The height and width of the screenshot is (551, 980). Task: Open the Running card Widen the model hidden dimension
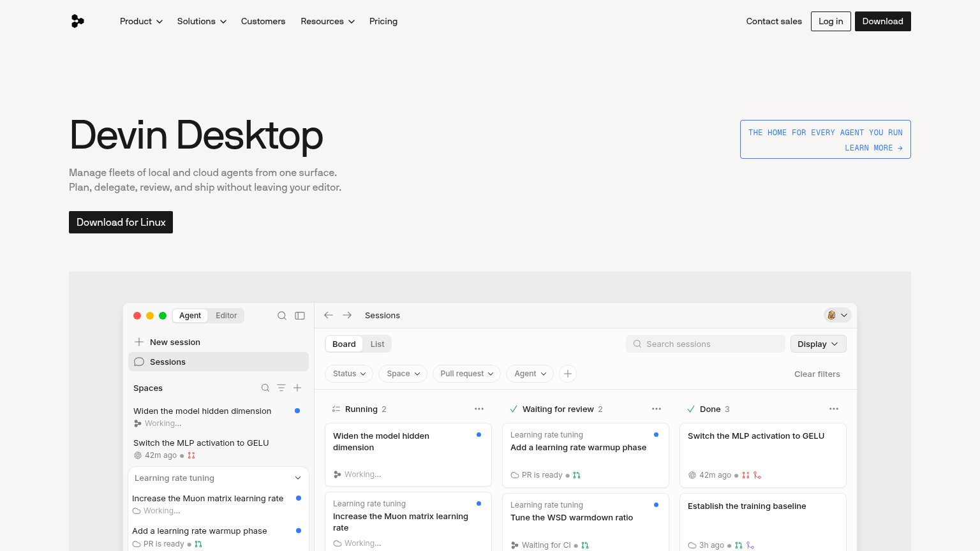pyautogui.click(x=408, y=455)
